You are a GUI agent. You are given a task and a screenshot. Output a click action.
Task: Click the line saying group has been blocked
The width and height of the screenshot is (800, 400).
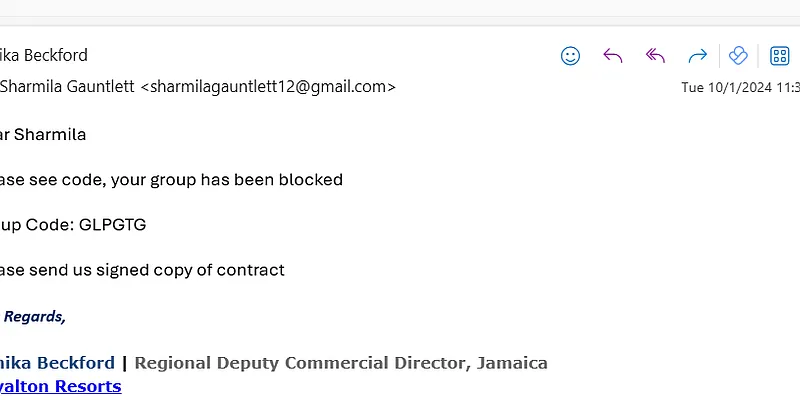[x=172, y=180]
